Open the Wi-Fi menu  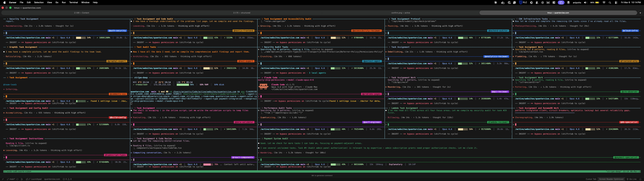pyautogui.click(x=604, y=3)
